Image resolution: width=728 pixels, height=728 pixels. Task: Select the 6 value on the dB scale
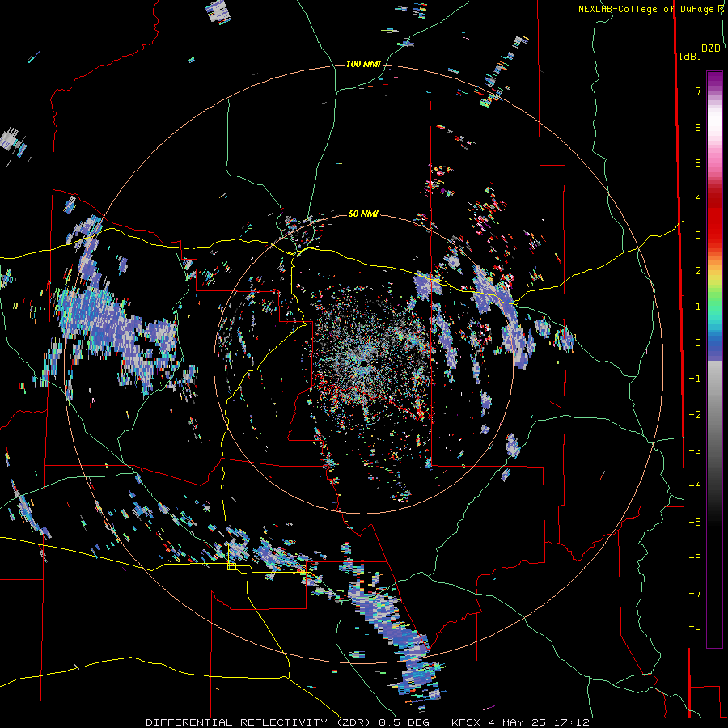coord(698,127)
